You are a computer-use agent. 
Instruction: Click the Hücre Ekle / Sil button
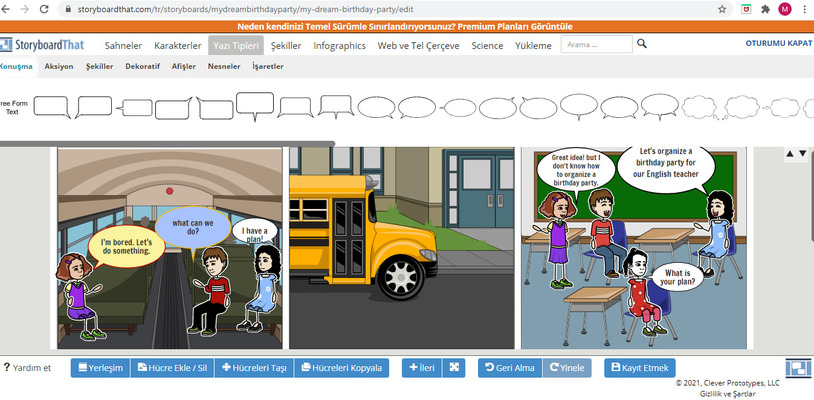coord(172,368)
